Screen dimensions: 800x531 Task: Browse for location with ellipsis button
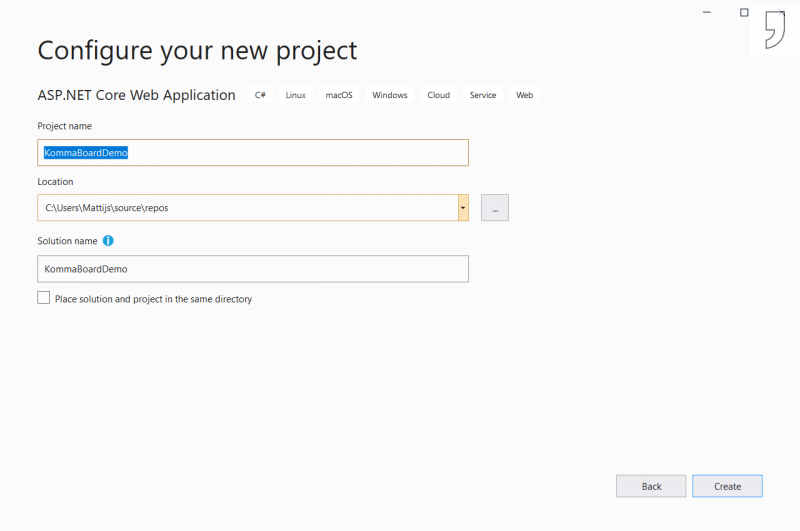click(x=495, y=208)
